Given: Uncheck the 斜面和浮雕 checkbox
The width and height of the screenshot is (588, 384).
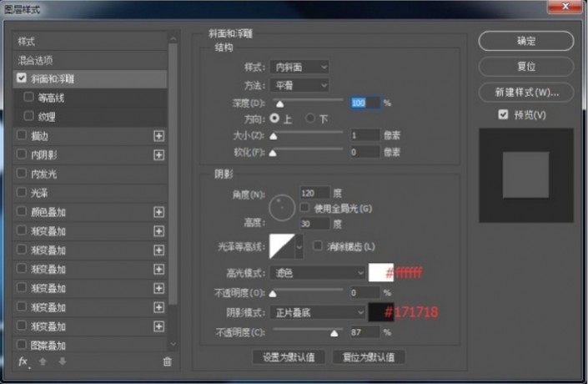Looking at the screenshot, I should click(22, 78).
